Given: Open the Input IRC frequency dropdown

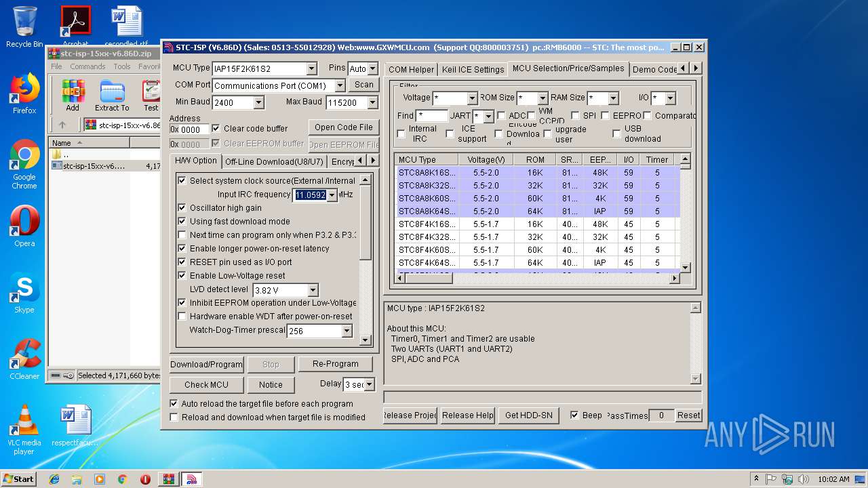Looking at the screenshot, I should pyautogui.click(x=332, y=195).
